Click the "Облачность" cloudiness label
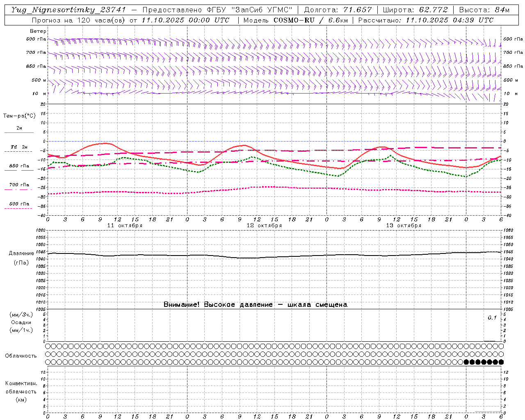 pos(21,356)
